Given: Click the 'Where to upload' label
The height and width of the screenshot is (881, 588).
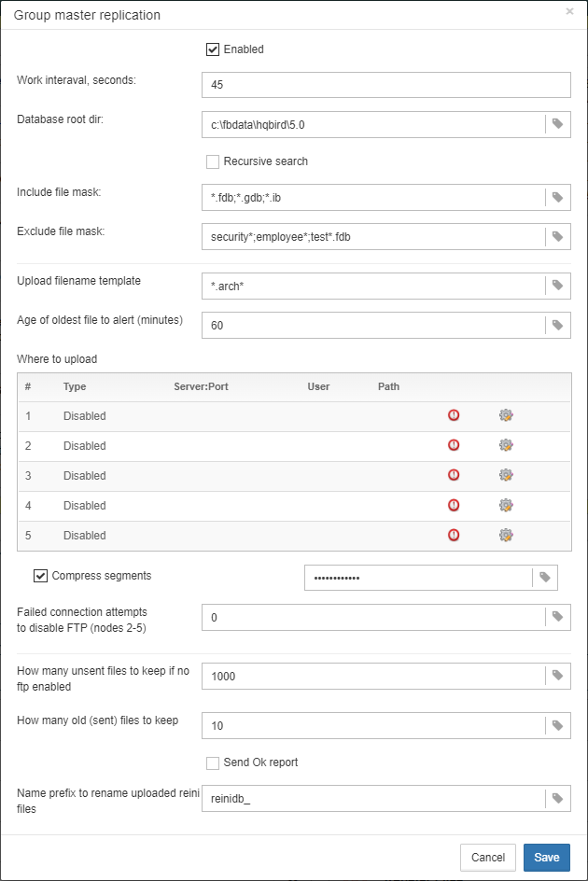Looking at the screenshot, I should (57, 359).
